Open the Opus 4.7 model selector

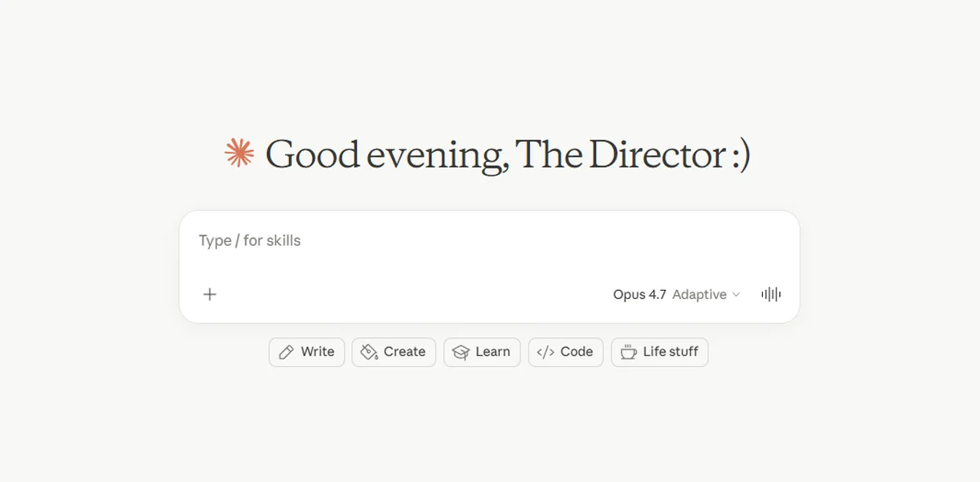[x=639, y=294]
